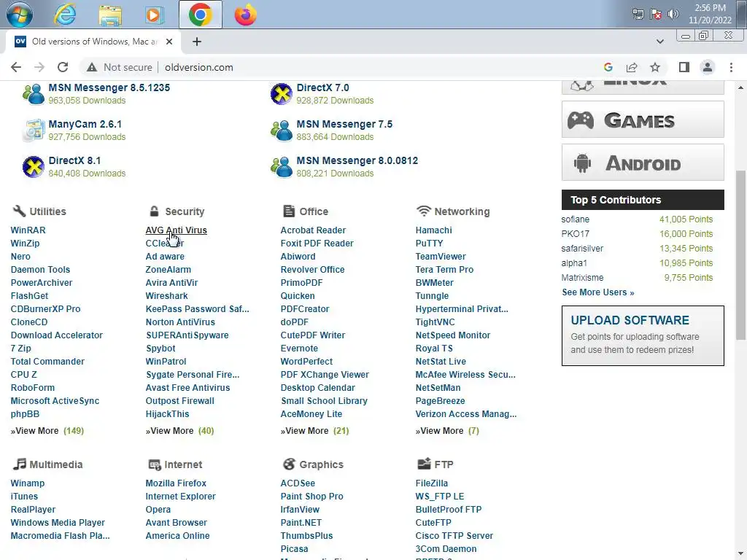
Task: Launch Firefox from the taskbar
Action: (245, 15)
